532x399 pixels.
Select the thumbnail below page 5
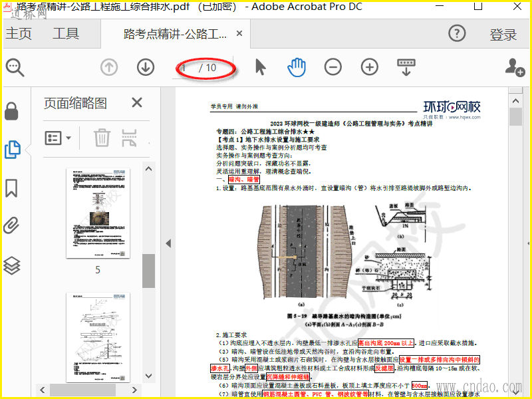98,337
